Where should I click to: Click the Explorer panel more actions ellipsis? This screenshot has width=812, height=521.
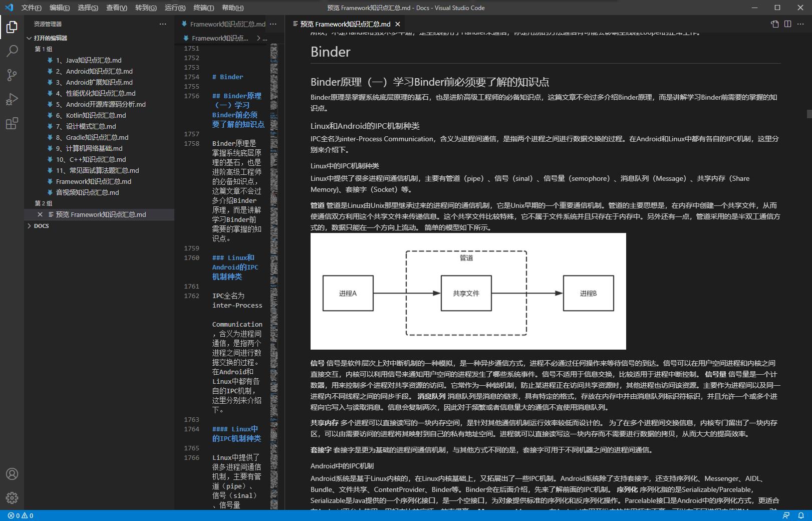tap(163, 24)
